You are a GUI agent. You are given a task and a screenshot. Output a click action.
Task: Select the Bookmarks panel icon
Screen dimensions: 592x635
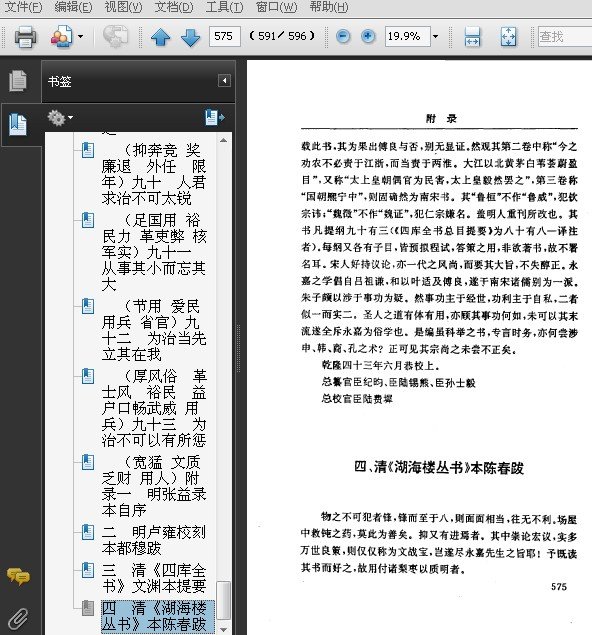[18, 124]
